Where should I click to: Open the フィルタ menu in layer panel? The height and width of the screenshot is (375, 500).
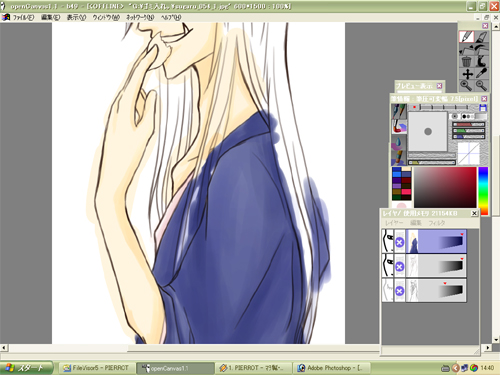(437, 223)
